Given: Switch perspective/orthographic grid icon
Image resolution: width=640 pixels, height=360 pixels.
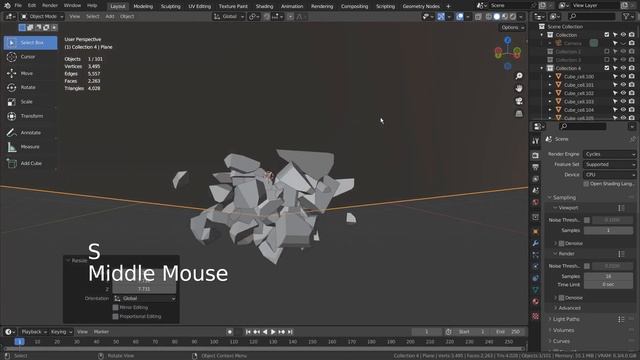Looking at the screenshot, I should (519, 113).
